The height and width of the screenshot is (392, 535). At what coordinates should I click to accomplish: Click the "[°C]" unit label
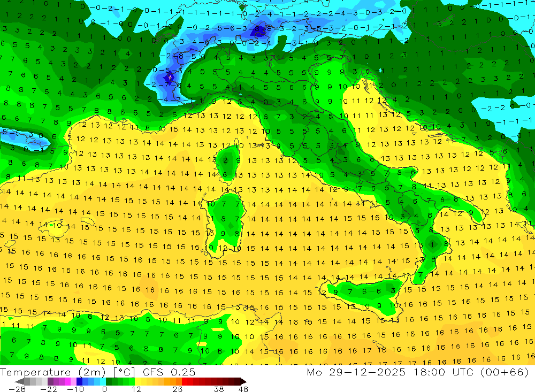(x=124, y=372)
